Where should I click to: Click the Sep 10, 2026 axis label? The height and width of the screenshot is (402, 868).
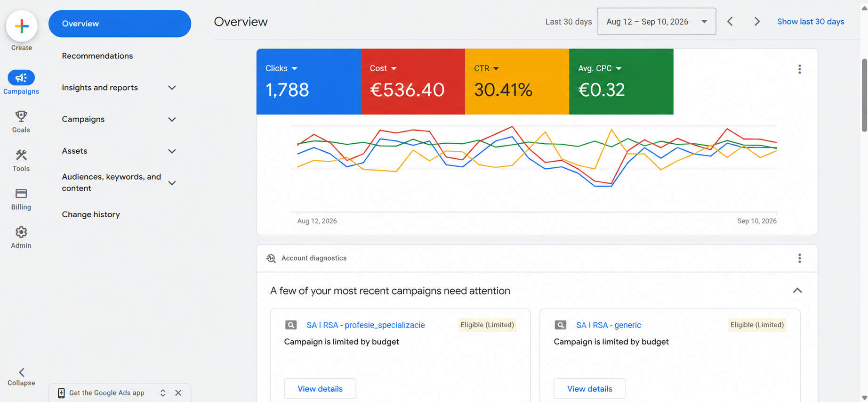[757, 221]
